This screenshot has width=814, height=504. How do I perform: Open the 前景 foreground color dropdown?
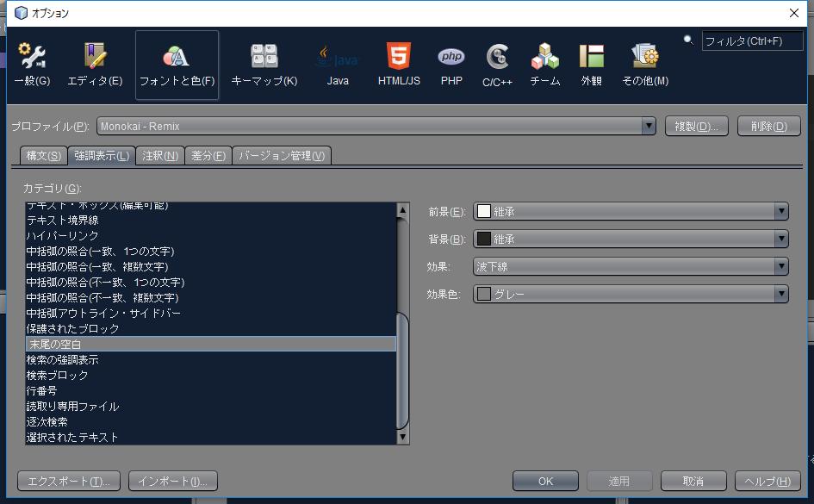coord(780,211)
